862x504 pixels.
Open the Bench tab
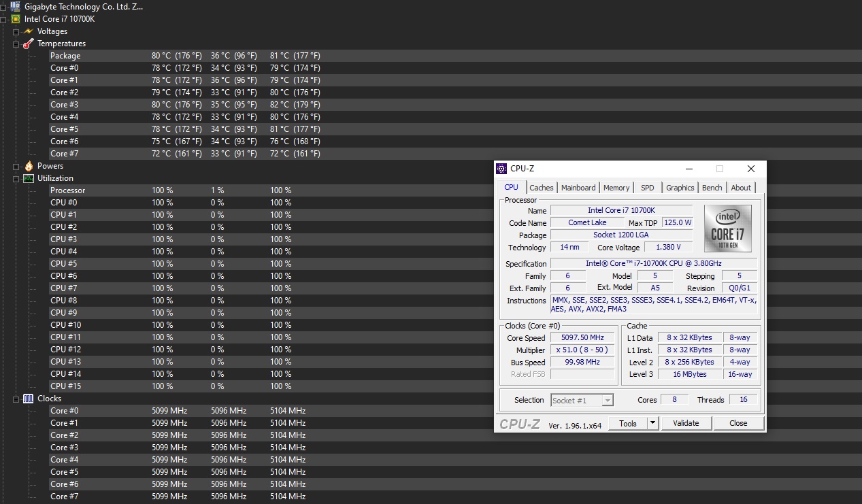coord(712,188)
